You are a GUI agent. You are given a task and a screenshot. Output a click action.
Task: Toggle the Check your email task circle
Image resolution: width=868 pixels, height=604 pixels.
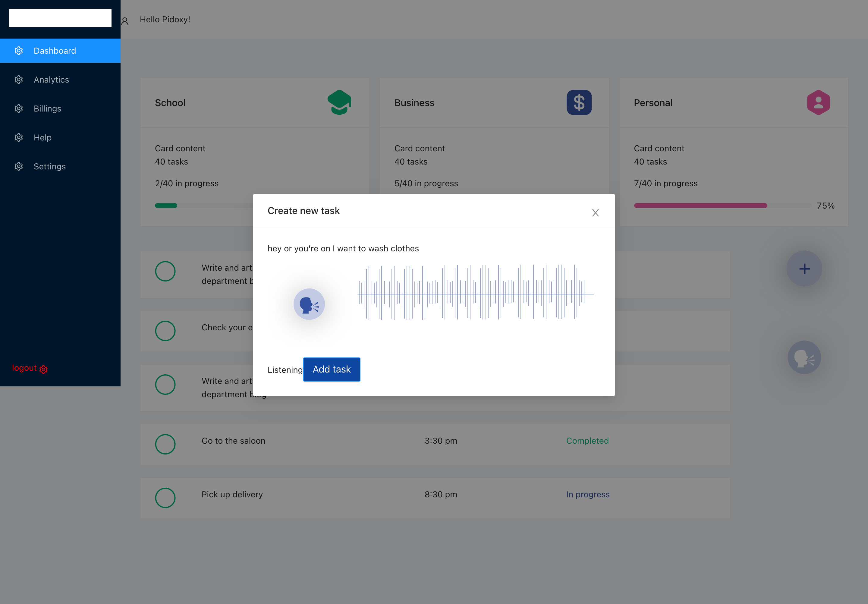[165, 331]
